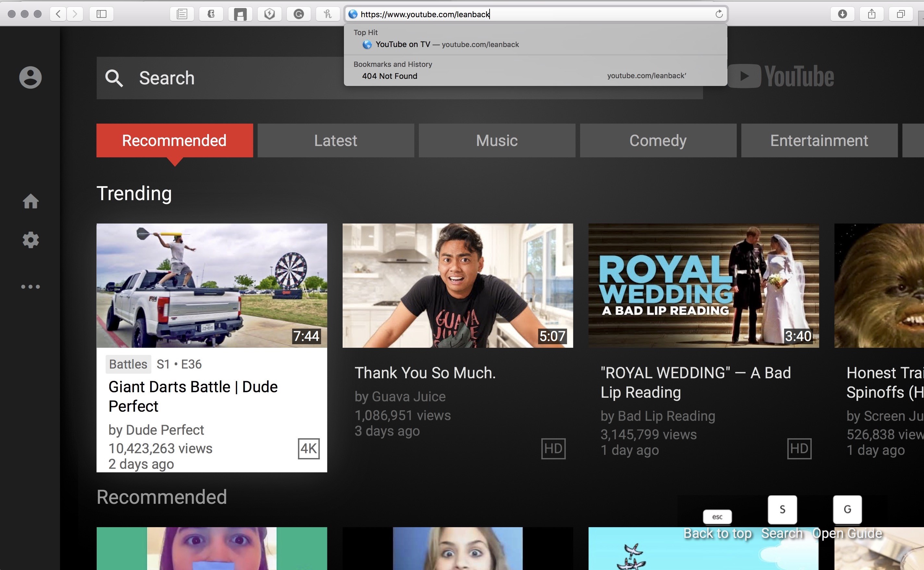The width and height of the screenshot is (924, 570).
Task: Click the YouTube logo
Action: coord(781,76)
